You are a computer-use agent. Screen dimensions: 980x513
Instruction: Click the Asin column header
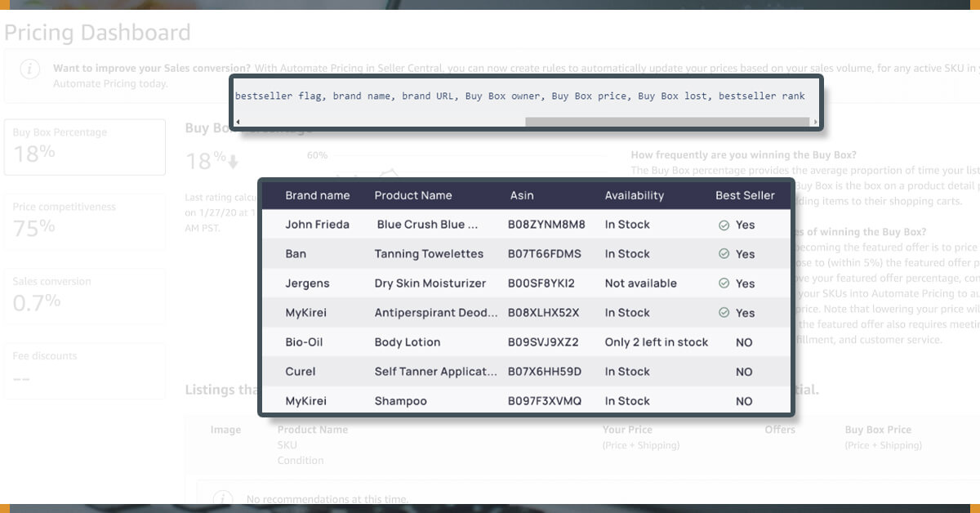pyautogui.click(x=522, y=195)
